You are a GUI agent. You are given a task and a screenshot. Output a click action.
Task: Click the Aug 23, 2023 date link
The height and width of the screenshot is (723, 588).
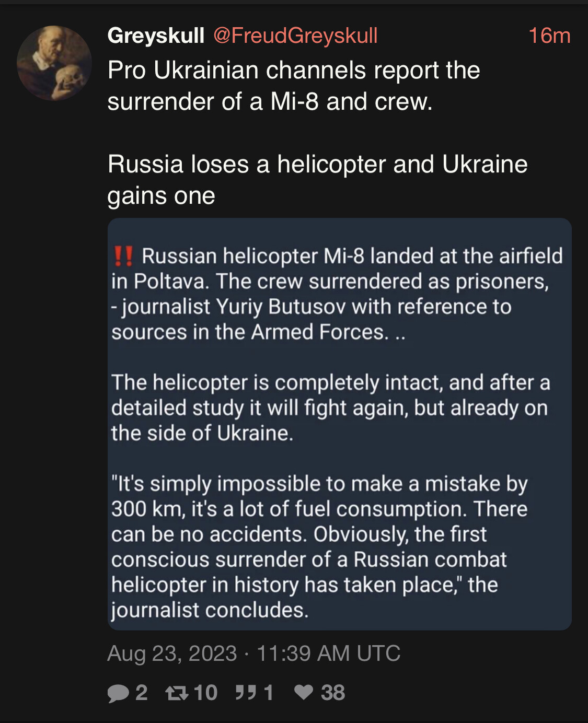coord(172,654)
